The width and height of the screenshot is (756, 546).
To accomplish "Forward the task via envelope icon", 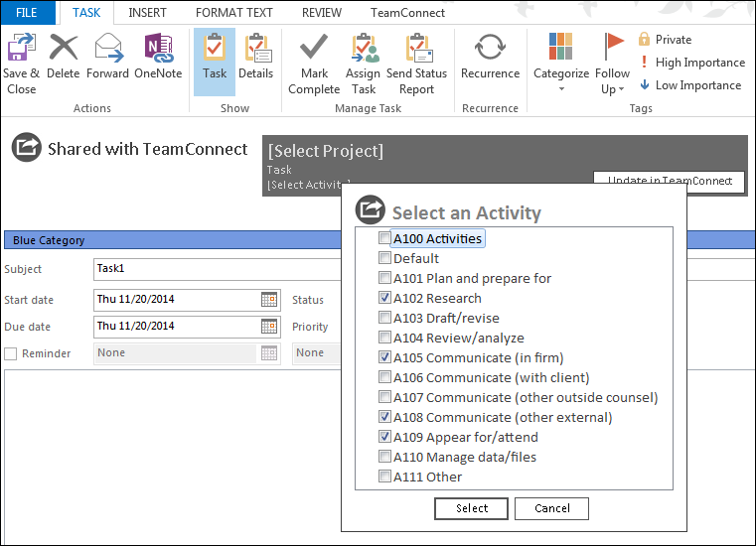I will [108, 48].
